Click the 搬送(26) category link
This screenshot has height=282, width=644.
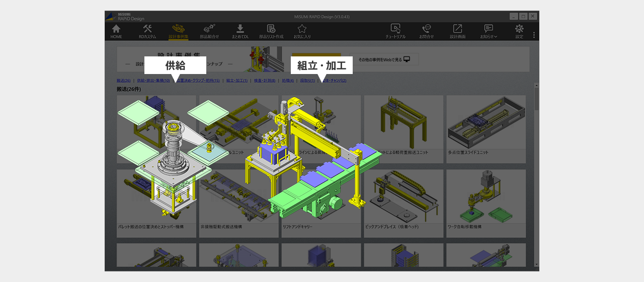click(x=124, y=81)
